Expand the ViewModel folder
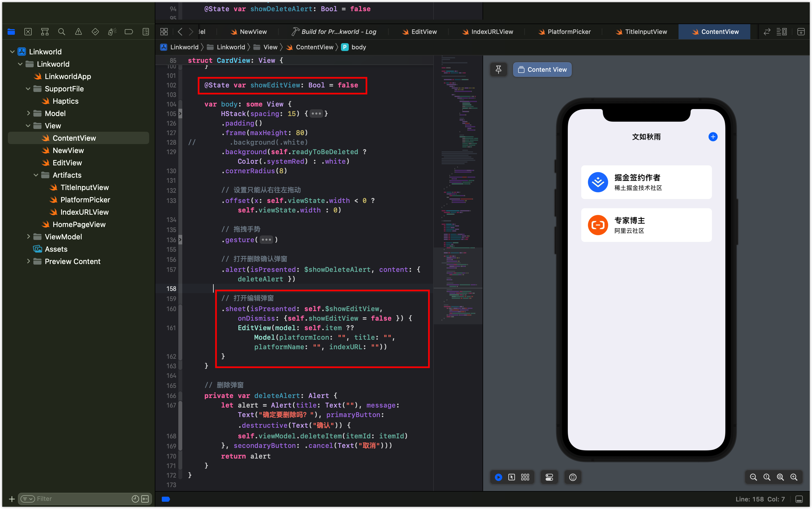Screen dimensions: 812x509 pos(28,237)
